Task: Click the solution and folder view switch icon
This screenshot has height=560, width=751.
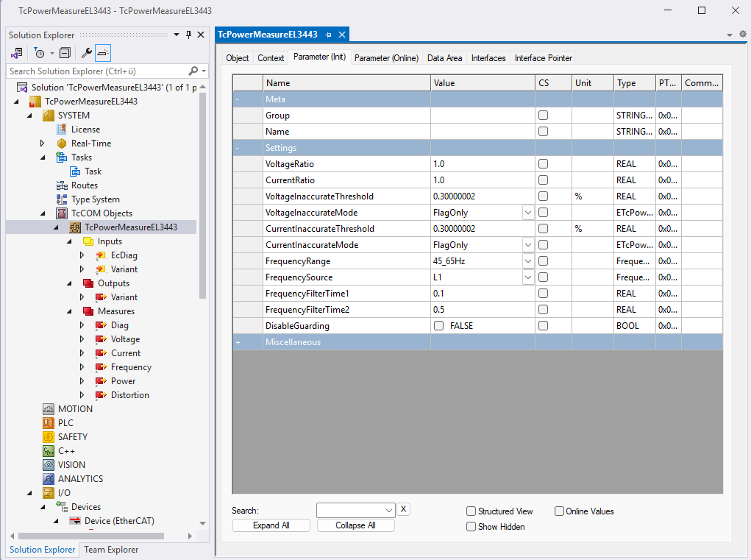Action: coord(16,53)
